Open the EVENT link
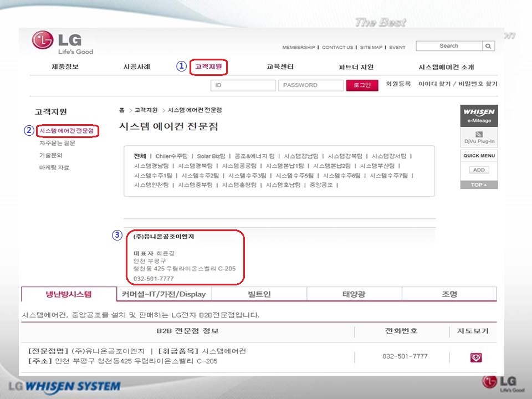 pyautogui.click(x=397, y=48)
